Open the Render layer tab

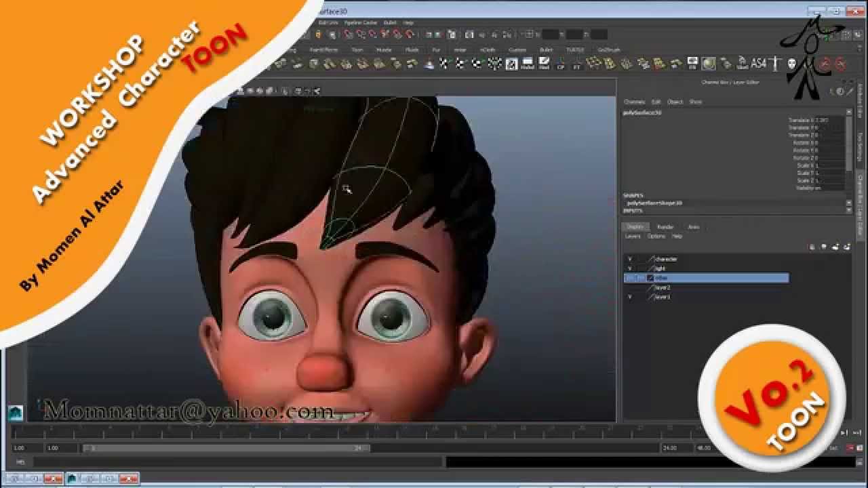coord(666,227)
